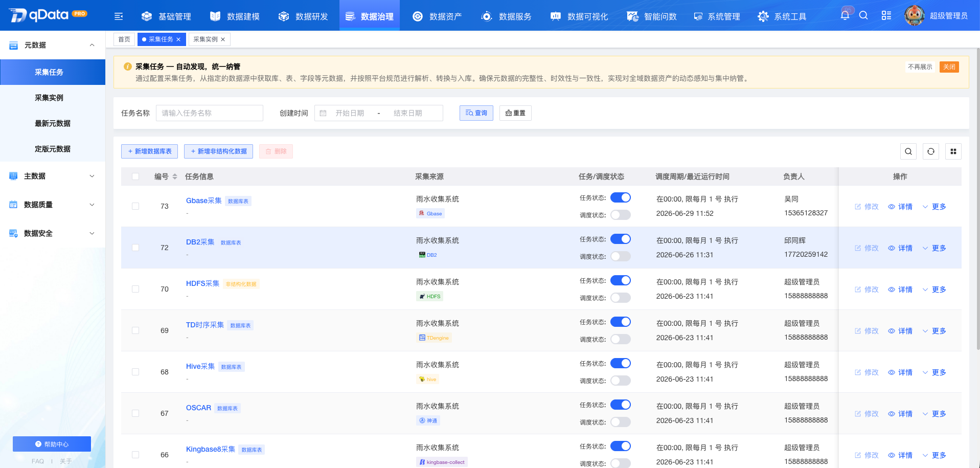Expand the 主数据 sidebar section
The image size is (980, 468).
[53, 176]
